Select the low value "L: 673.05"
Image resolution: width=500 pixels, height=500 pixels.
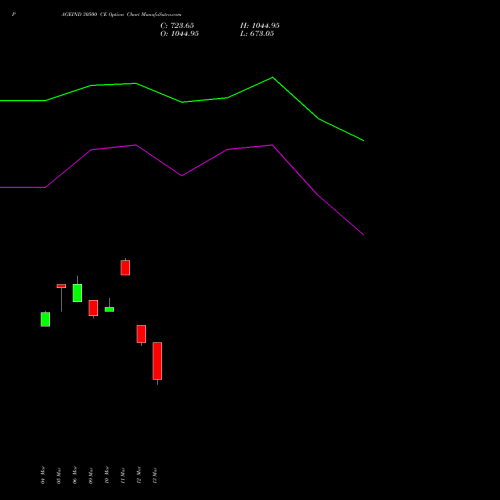point(257,34)
